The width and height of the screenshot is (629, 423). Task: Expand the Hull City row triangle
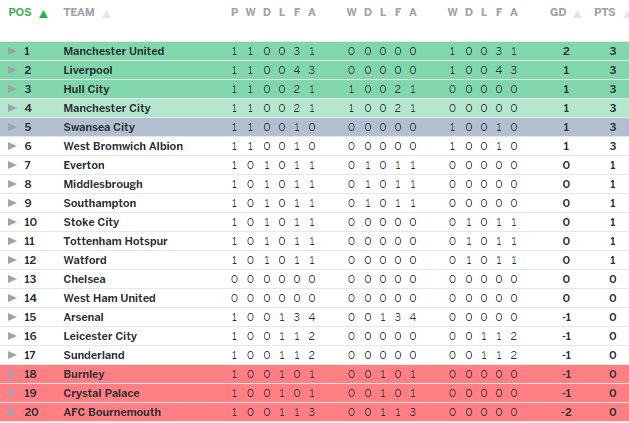(12, 89)
